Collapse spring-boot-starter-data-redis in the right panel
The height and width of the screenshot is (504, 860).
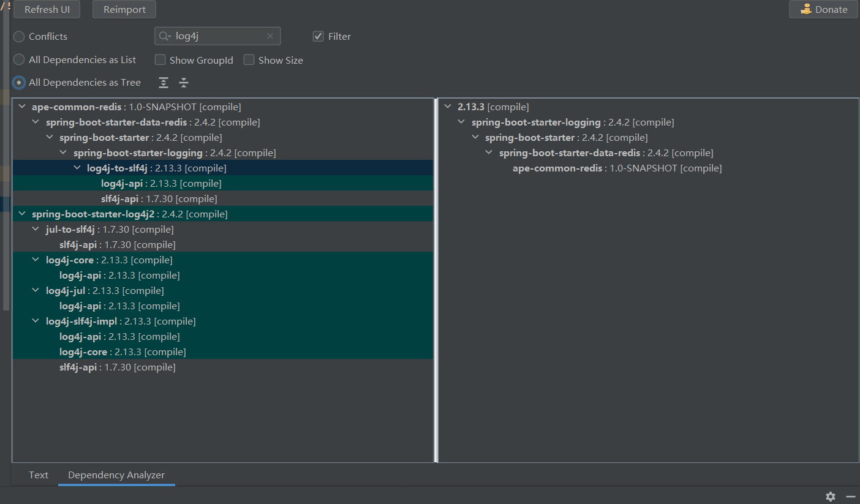[489, 152]
